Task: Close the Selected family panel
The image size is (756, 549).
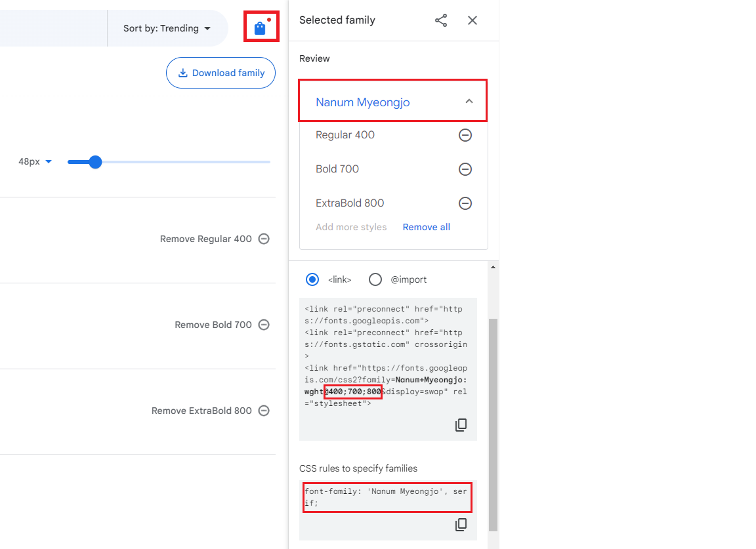Action: click(x=472, y=20)
